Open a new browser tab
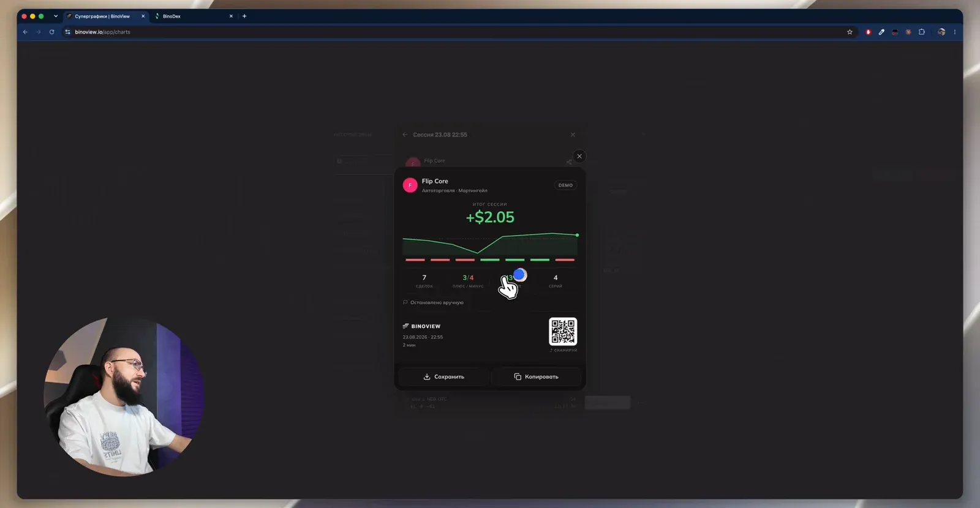This screenshot has height=508, width=980. (244, 16)
